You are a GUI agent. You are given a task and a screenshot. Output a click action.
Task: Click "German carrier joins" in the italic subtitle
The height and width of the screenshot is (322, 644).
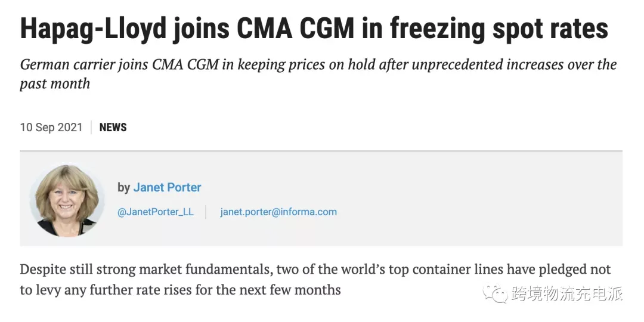[x=83, y=65]
